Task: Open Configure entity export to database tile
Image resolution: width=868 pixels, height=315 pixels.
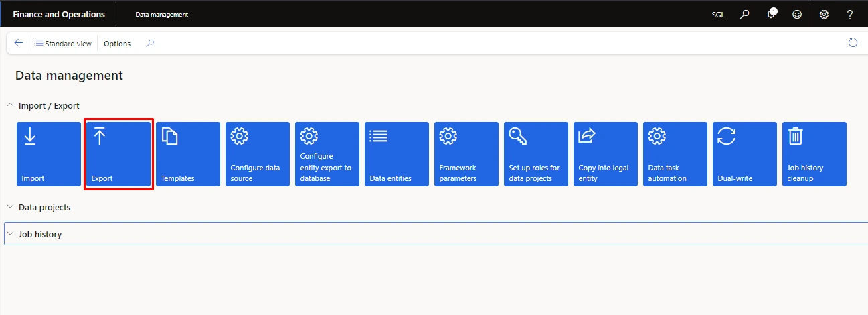Action: click(327, 154)
